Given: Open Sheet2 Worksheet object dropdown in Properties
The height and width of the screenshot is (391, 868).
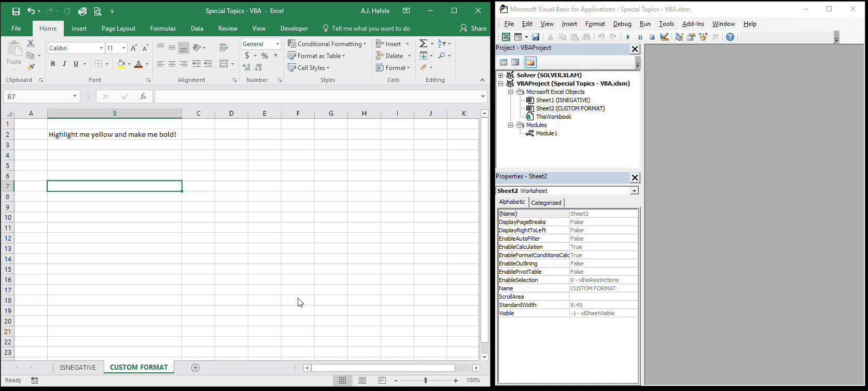Looking at the screenshot, I should (x=634, y=191).
